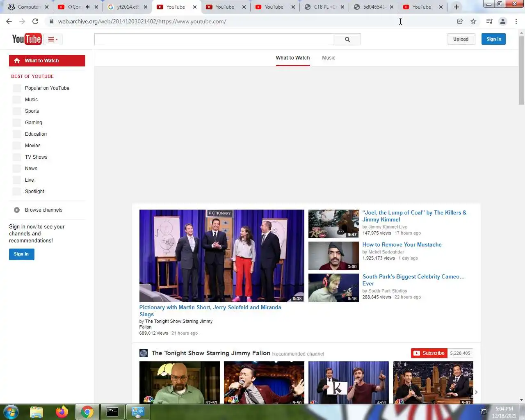Open the Spotlight sidebar category
The height and width of the screenshot is (420, 525).
34,192
